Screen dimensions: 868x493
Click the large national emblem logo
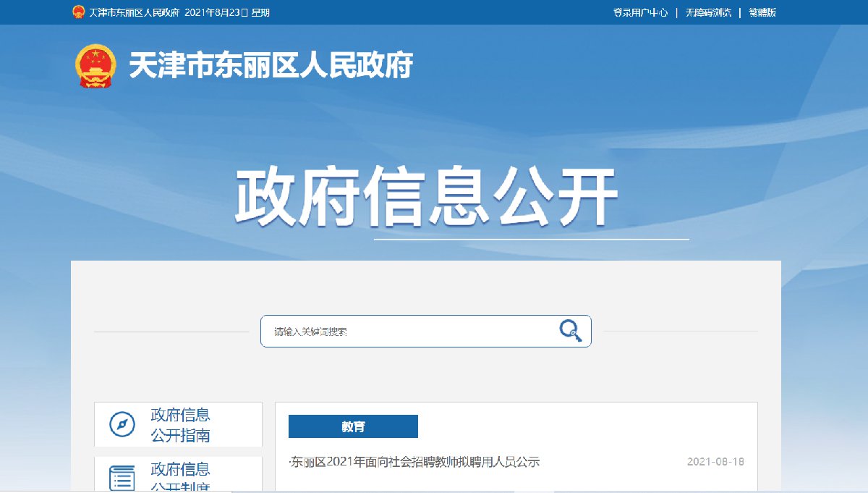[95, 67]
